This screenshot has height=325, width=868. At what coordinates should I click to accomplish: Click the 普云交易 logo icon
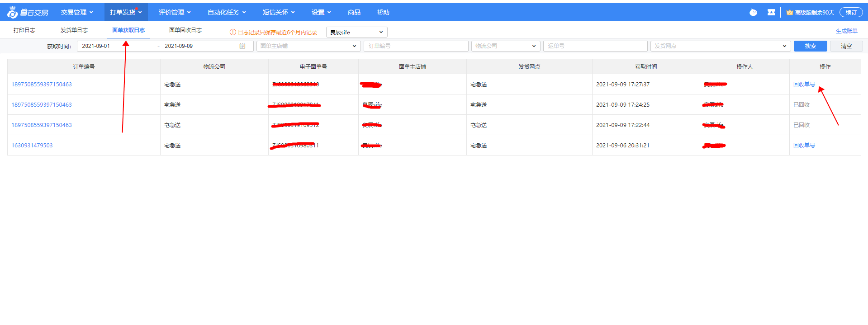click(x=12, y=13)
